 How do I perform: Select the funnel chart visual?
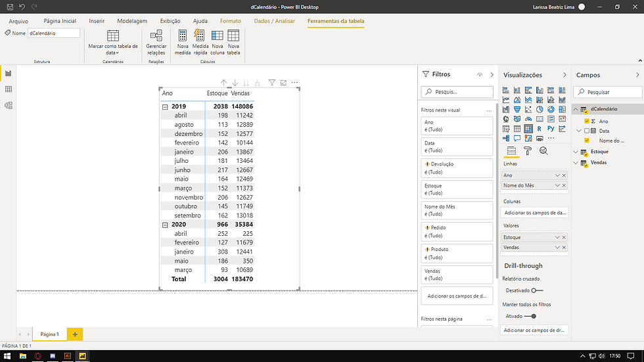click(x=517, y=110)
